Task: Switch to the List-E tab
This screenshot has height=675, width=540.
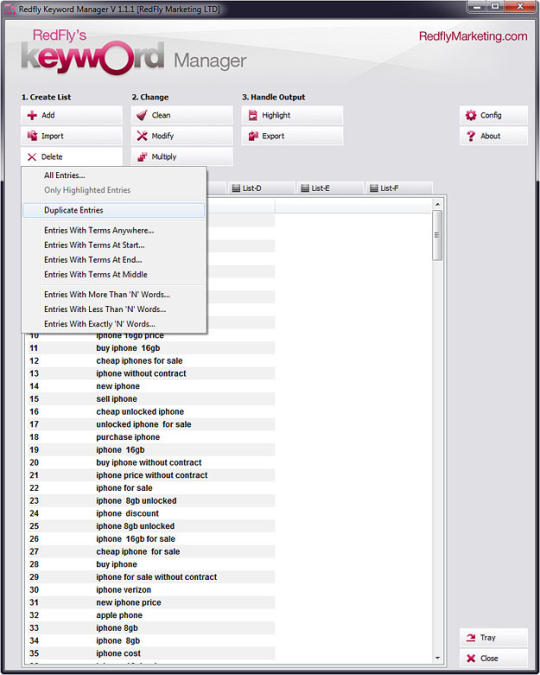Action: tap(329, 188)
